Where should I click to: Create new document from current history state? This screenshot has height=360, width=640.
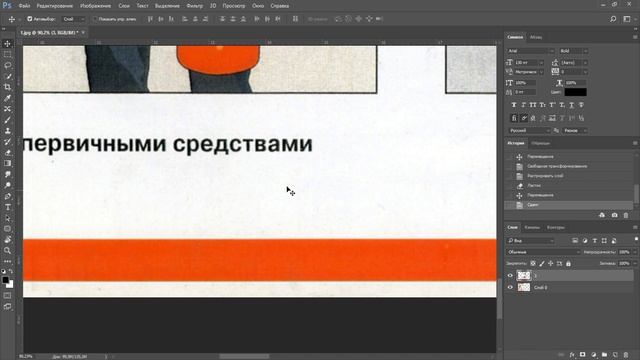click(x=602, y=215)
